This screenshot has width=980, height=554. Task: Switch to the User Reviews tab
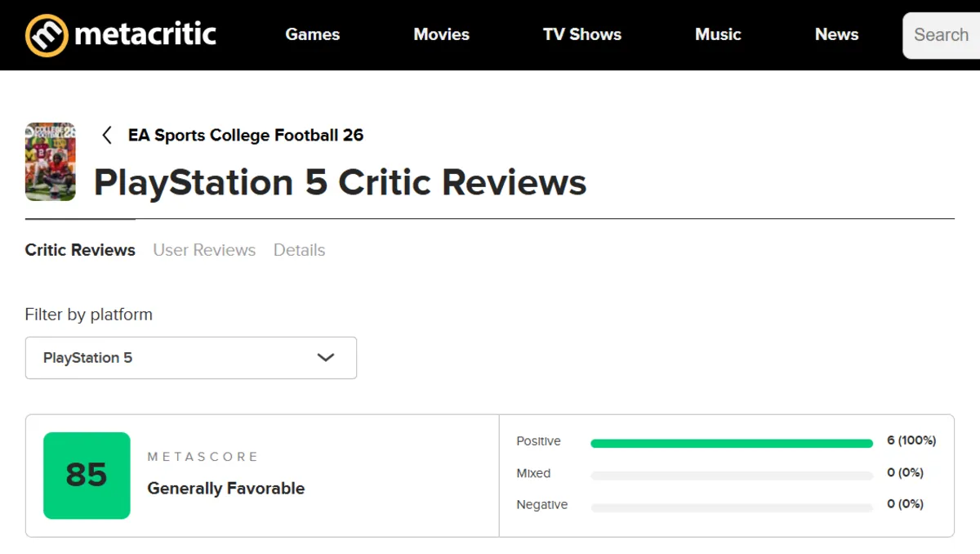click(x=204, y=250)
